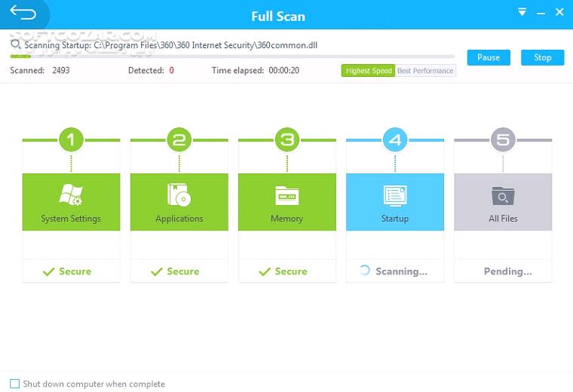The height and width of the screenshot is (392, 573).
Task: Click the Startup tile label
Action: 395,219
